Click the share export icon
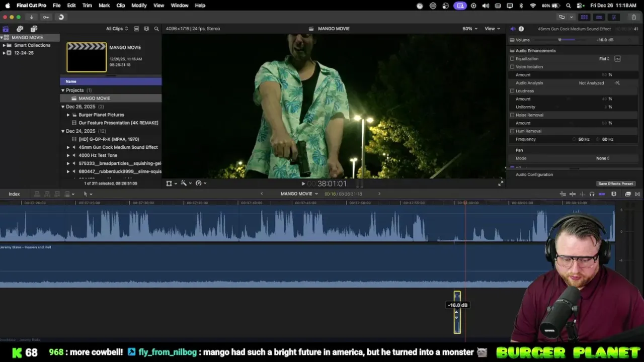Screen dimensions: 644x362 pos(633,17)
